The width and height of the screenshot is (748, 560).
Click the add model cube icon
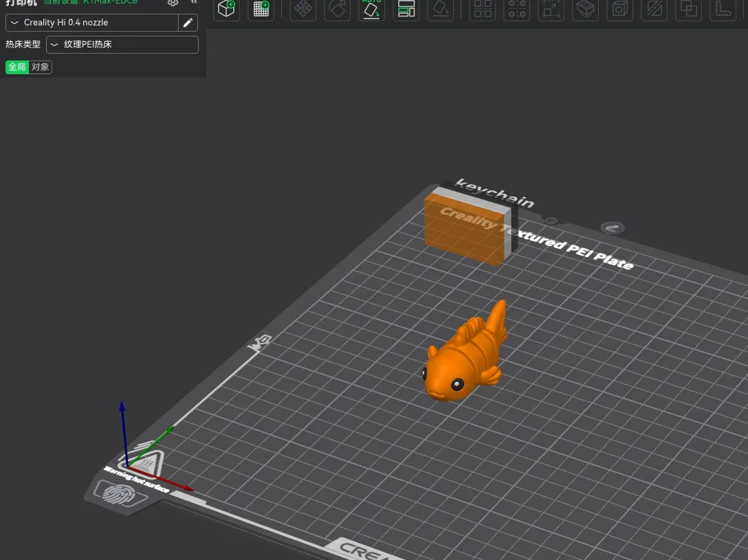[x=226, y=8]
